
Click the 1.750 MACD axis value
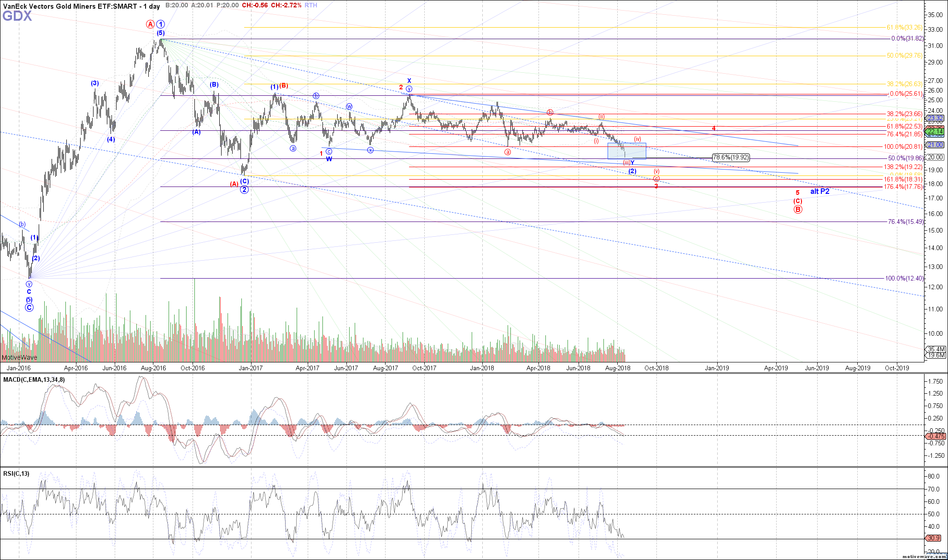(x=936, y=381)
